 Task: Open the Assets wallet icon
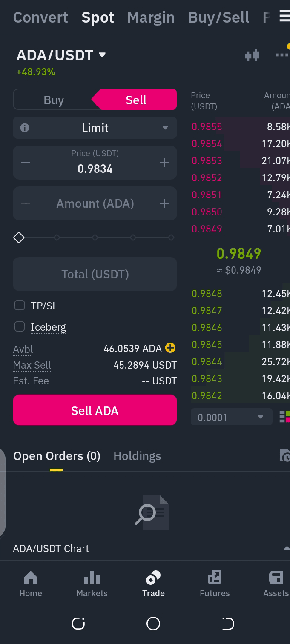tap(276, 578)
